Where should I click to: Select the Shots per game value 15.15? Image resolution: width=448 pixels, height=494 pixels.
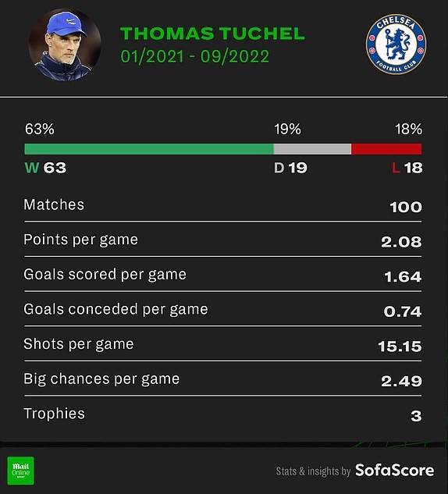coord(400,347)
